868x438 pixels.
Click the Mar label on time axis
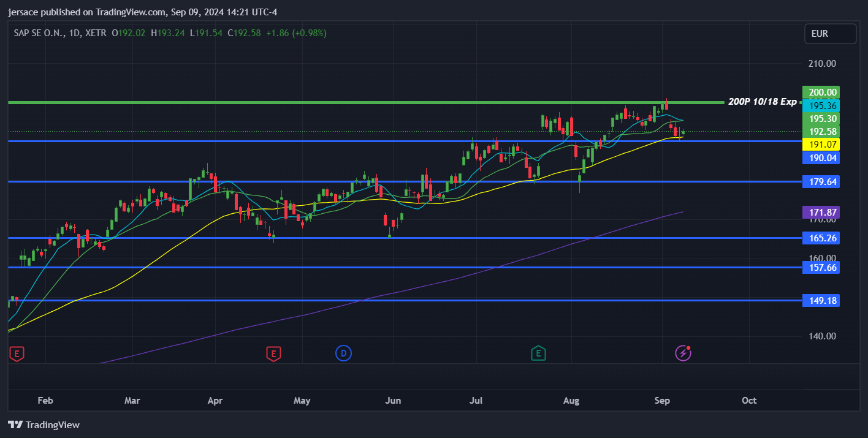pyautogui.click(x=132, y=401)
